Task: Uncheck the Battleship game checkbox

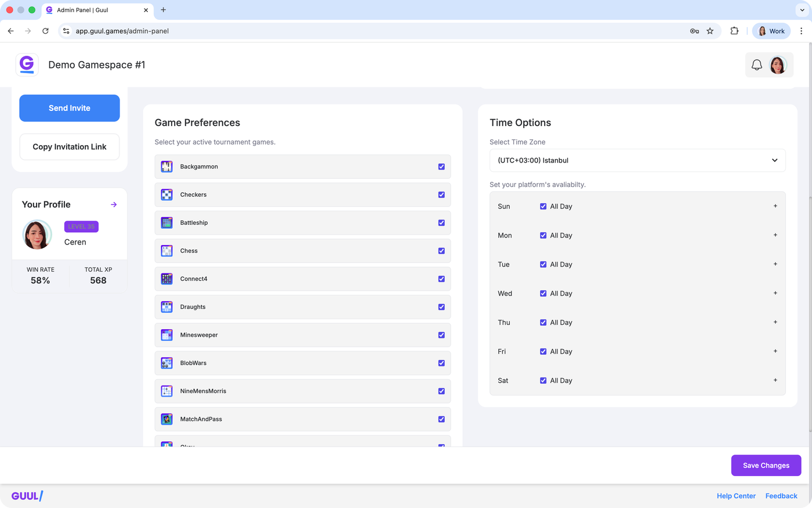Action: point(441,223)
